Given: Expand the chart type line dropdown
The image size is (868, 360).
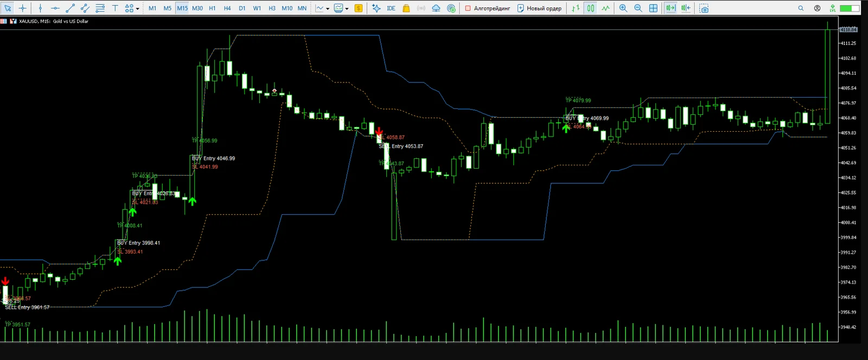Looking at the screenshot, I should pos(328,9).
